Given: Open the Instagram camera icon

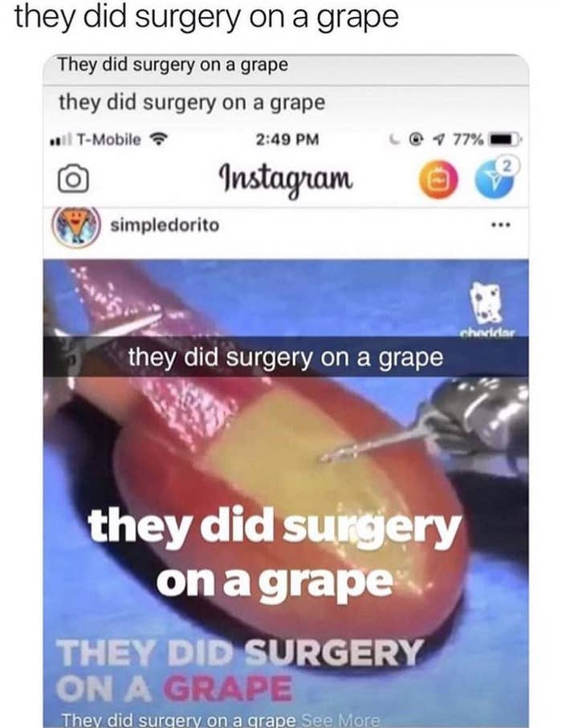Looking at the screenshot, I should [73, 179].
